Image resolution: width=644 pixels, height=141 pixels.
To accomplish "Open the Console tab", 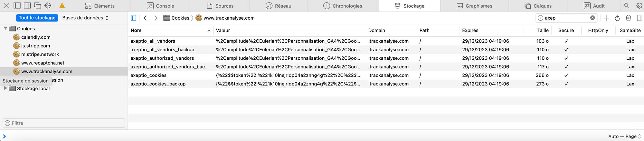I will [160, 6].
